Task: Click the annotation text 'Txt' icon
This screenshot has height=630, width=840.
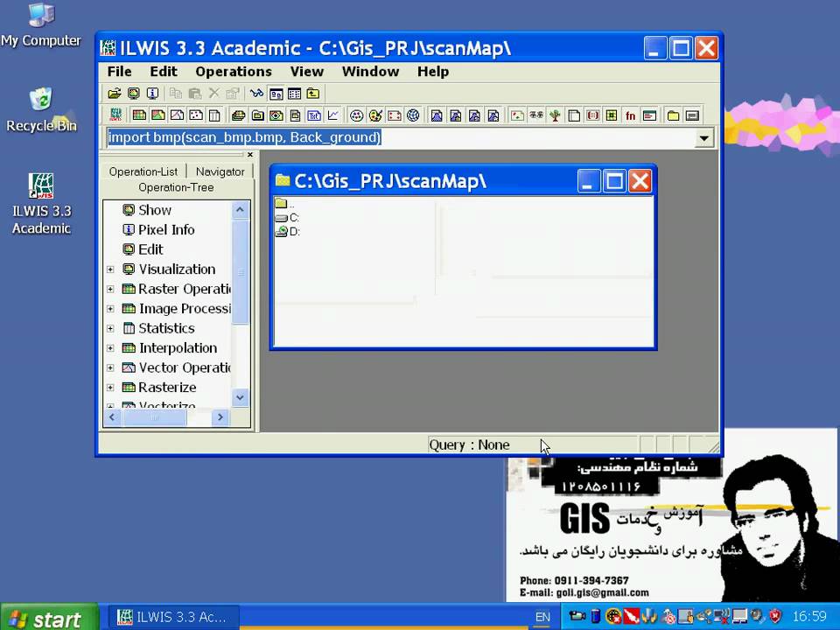Action: pyautogui.click(x=314, y=115)
